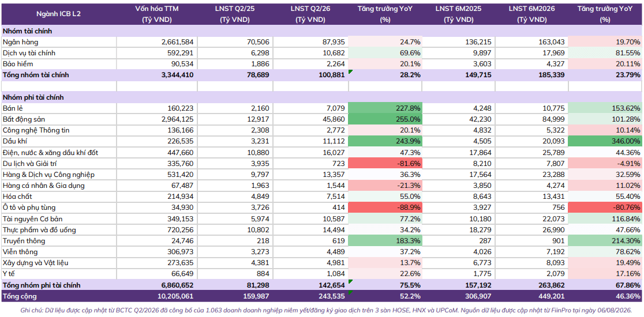
Task: Click the 'Y tế' row label
Action: (8, 274)
